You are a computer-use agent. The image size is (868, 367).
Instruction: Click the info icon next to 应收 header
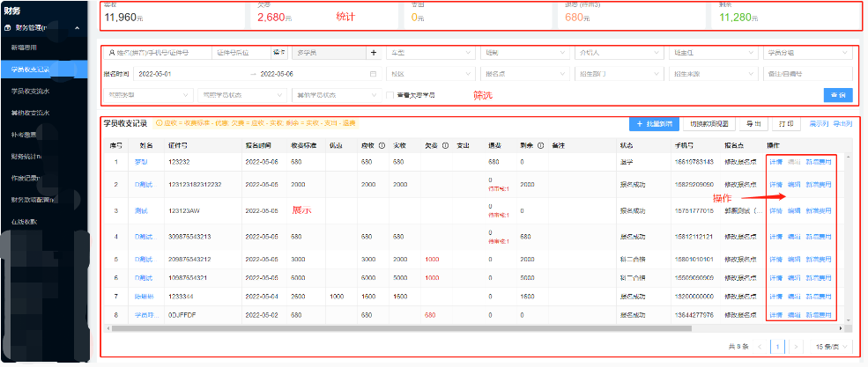[x=381, y=145]
